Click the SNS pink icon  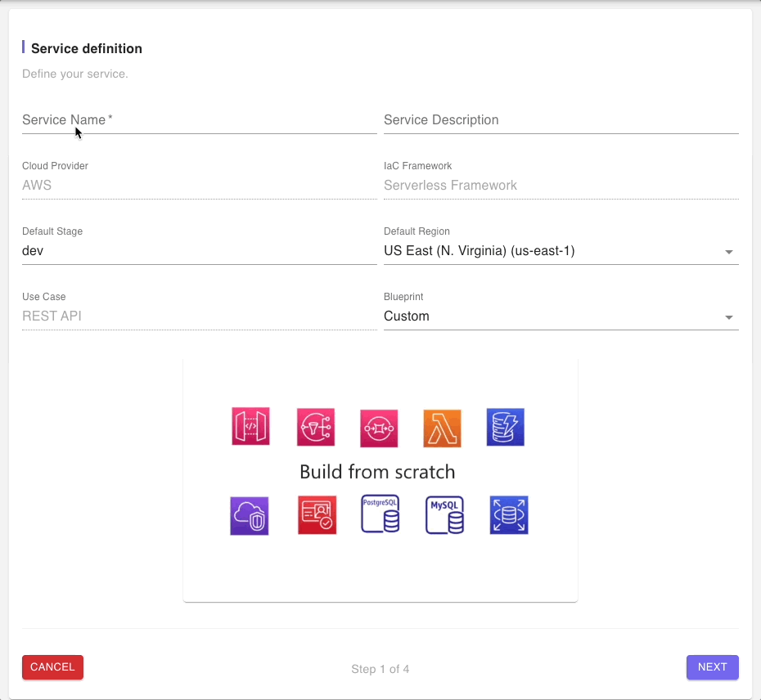pyautogui.click(x=316, y=427)
